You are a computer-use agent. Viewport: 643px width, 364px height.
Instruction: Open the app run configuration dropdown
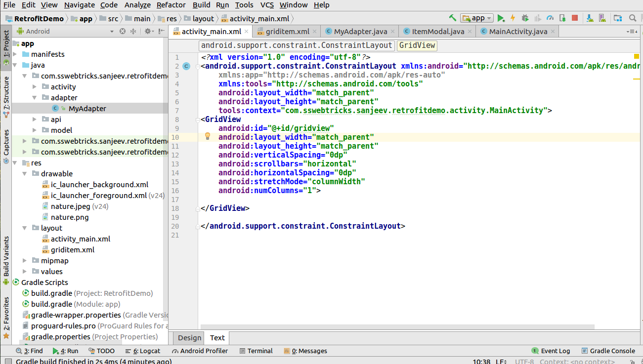pos(477,18)
